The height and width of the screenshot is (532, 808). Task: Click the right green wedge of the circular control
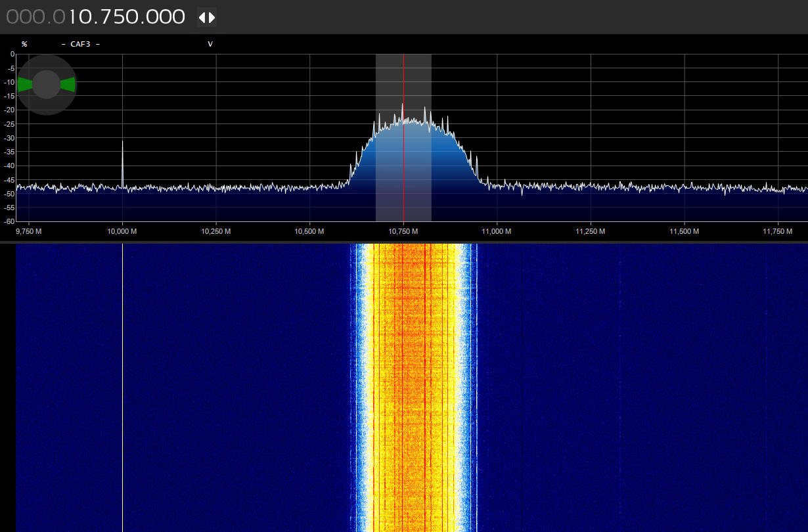(x=68, y=84)
